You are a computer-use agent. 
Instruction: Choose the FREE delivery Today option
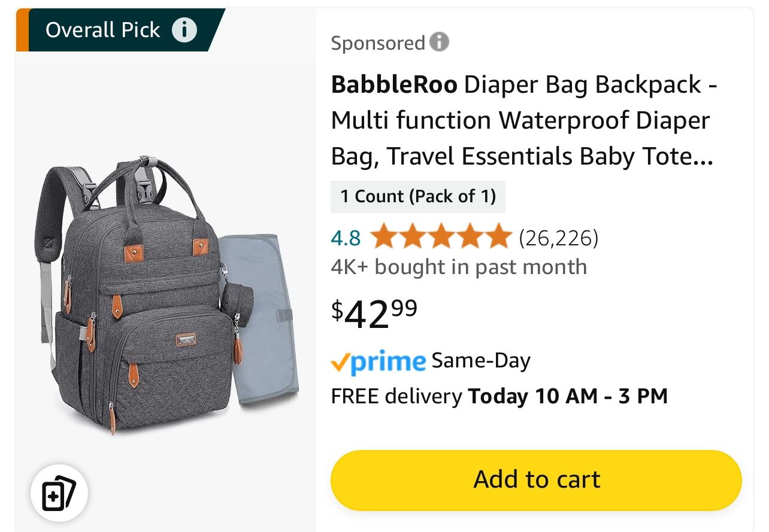(498, 396)
